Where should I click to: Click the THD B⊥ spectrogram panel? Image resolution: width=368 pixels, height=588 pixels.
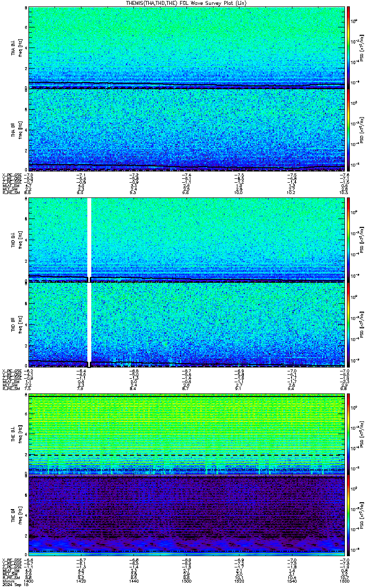click(187, 240)
